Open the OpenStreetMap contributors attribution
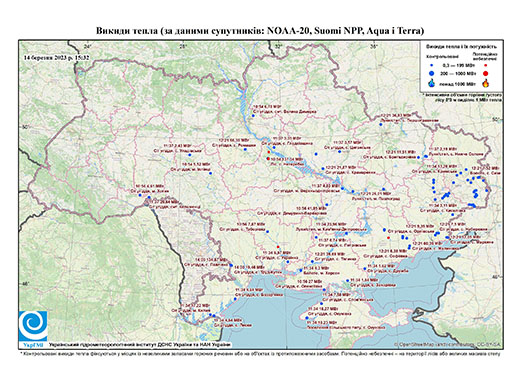Viewport: 520px width, 368px height. tap(448, 344)
